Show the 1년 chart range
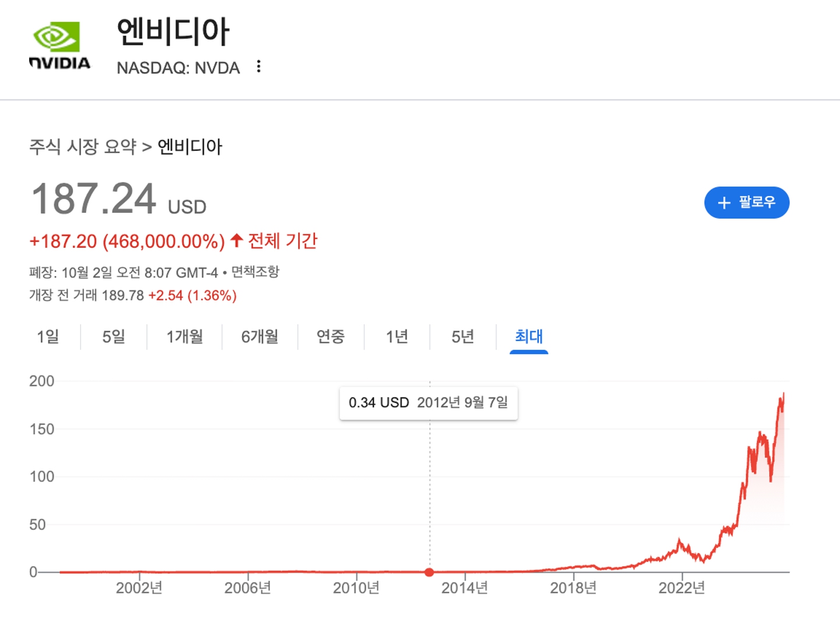The image size is (840, 618). tap(397, 336)
